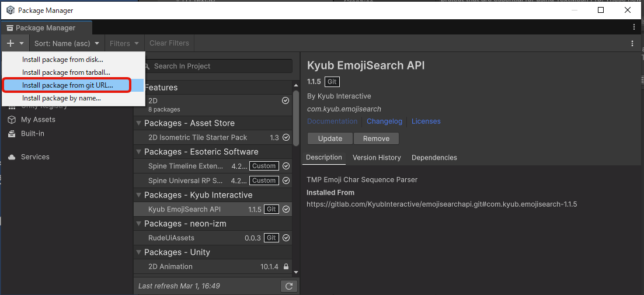Select Spine Universal RP Shaders package

[x=213, y=181]
